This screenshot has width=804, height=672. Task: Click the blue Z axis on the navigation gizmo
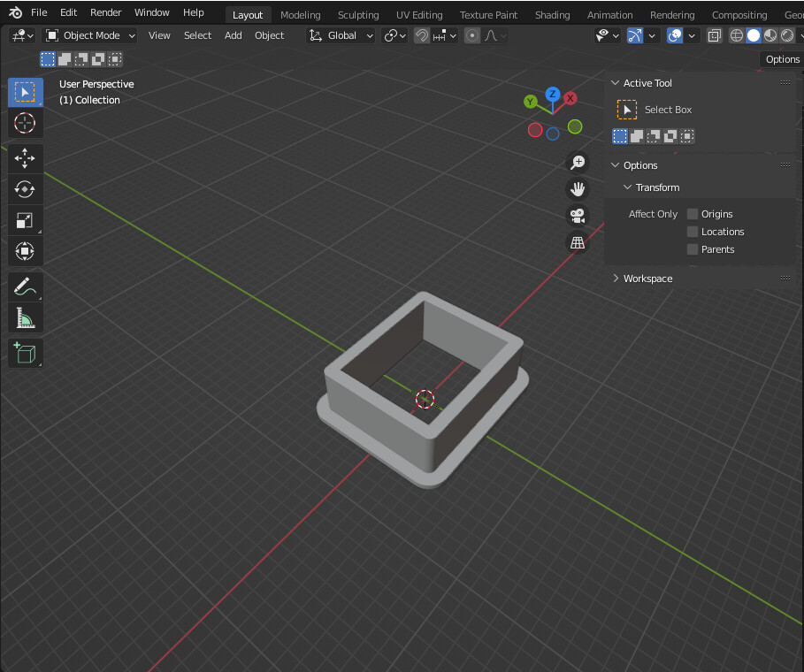coord(552,93)
